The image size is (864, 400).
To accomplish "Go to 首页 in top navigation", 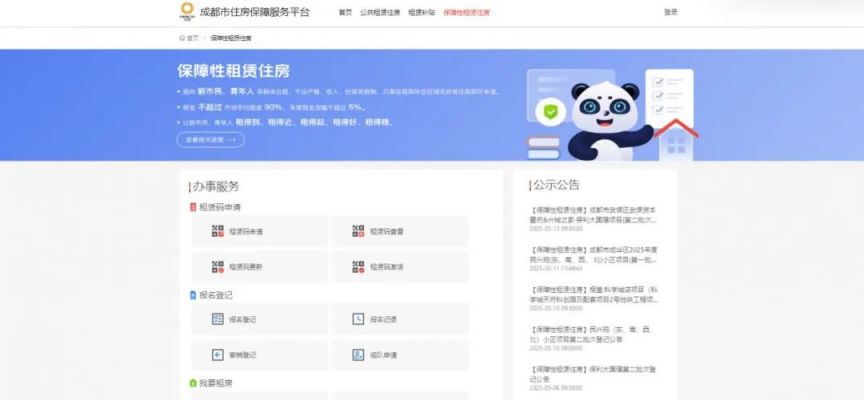I will click(x=345, y=12).
